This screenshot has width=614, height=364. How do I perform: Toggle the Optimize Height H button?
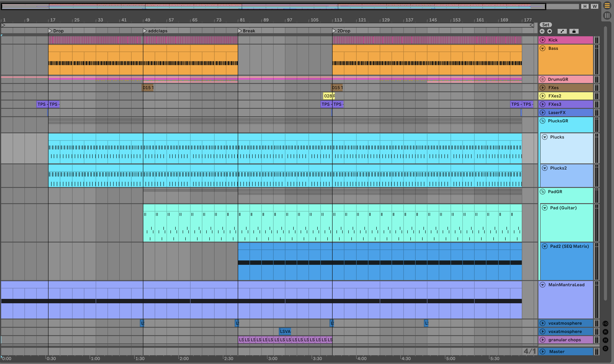585,6
